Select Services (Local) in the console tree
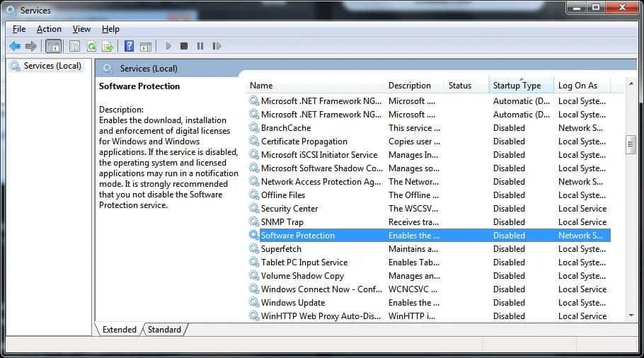 (x=52, y=66)
